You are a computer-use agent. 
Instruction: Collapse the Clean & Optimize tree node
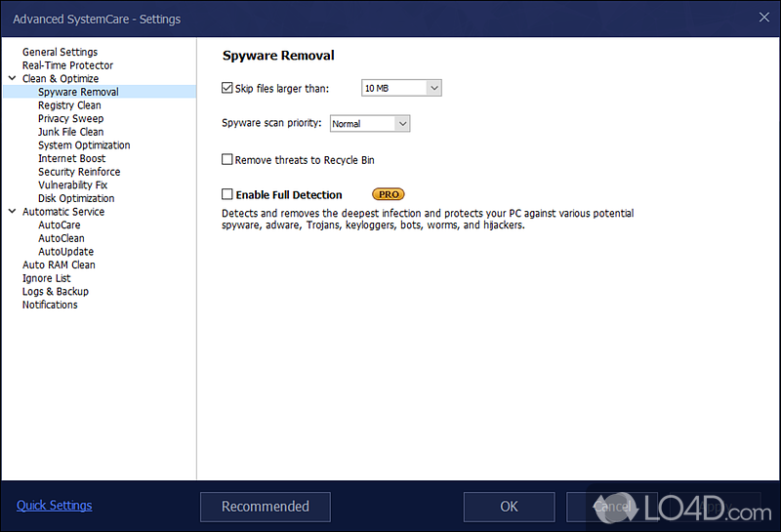13,78
